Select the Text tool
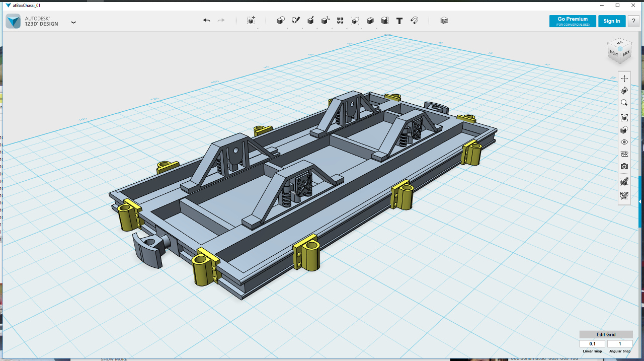The height and width of the screenshot is (361, 644). click(x=399, y=21)
